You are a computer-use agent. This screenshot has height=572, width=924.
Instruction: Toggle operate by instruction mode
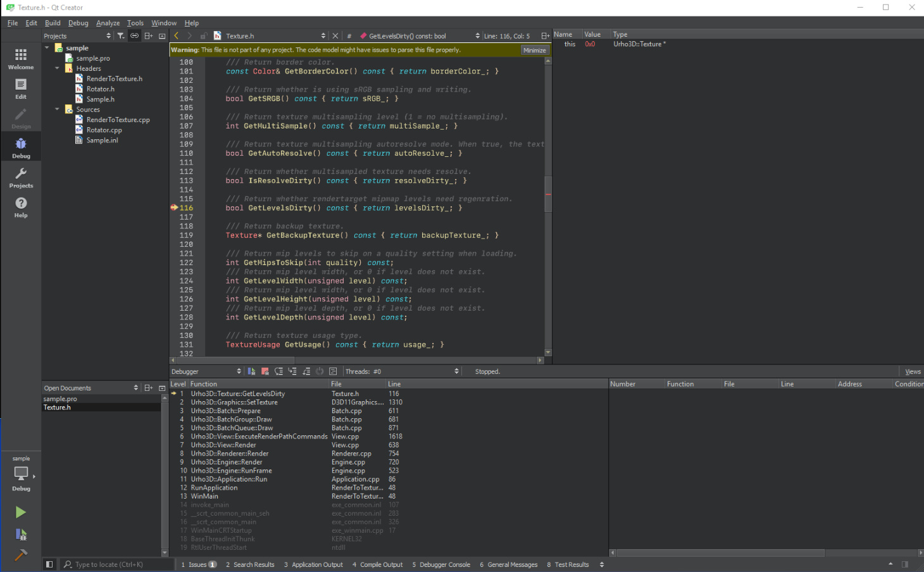tap(333, 371)
